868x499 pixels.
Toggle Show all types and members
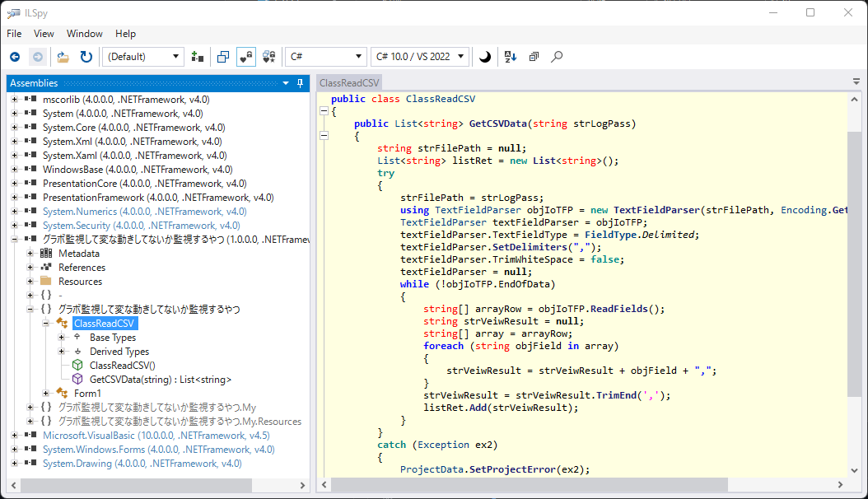point(269,57)
